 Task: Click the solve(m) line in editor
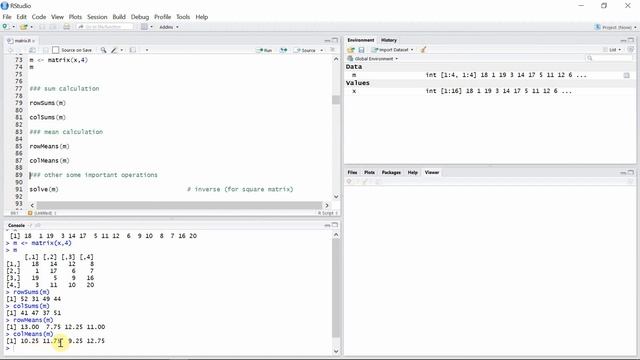(x=44, y=189)
